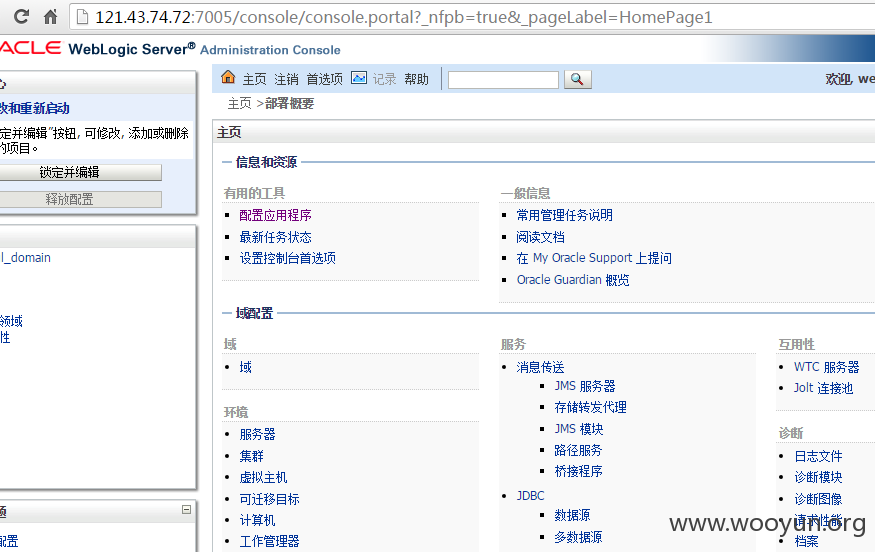The image size is (875, 552).
Task: Open 最新任务状态 link
Action: click(276, 237)
